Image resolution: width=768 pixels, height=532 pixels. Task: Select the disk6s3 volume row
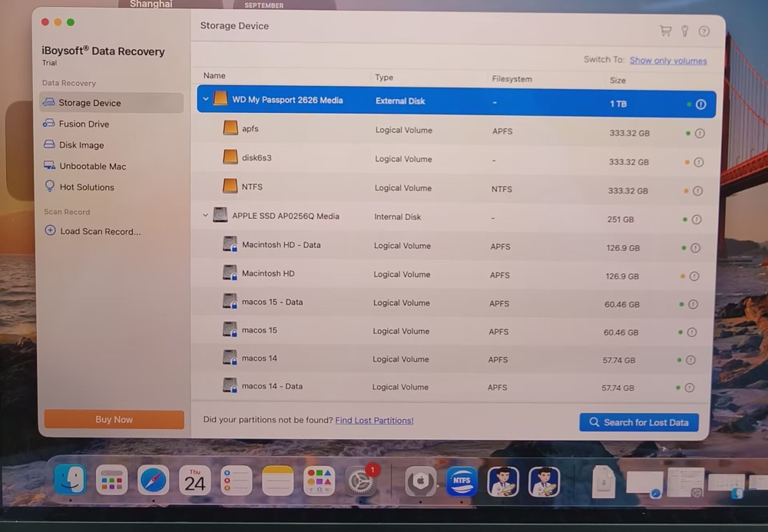pos(455,160)
